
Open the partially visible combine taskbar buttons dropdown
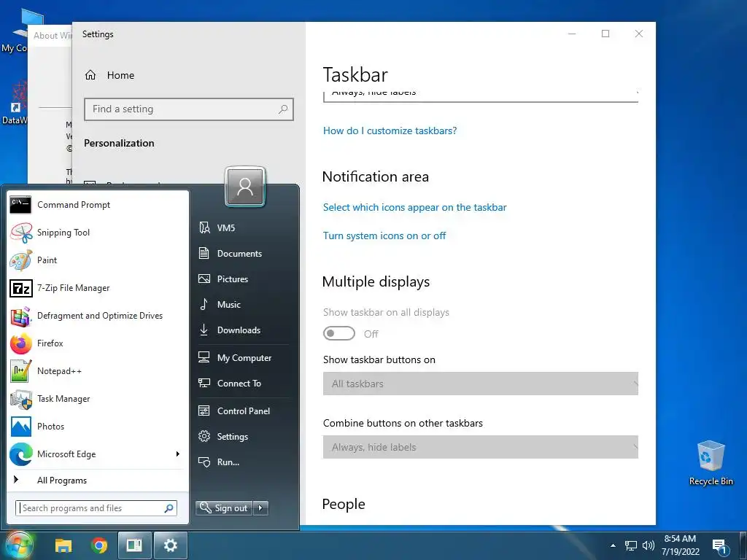[x=480, y=96]
